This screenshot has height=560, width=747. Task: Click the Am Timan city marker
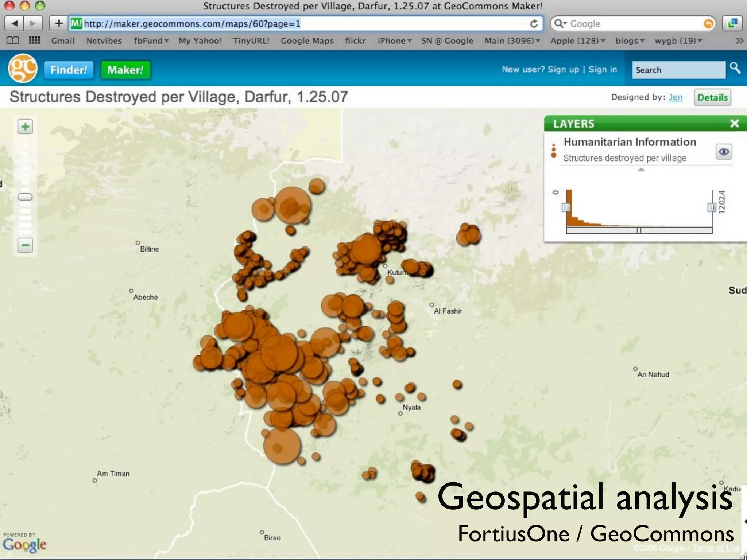click(x=95, y=481)
